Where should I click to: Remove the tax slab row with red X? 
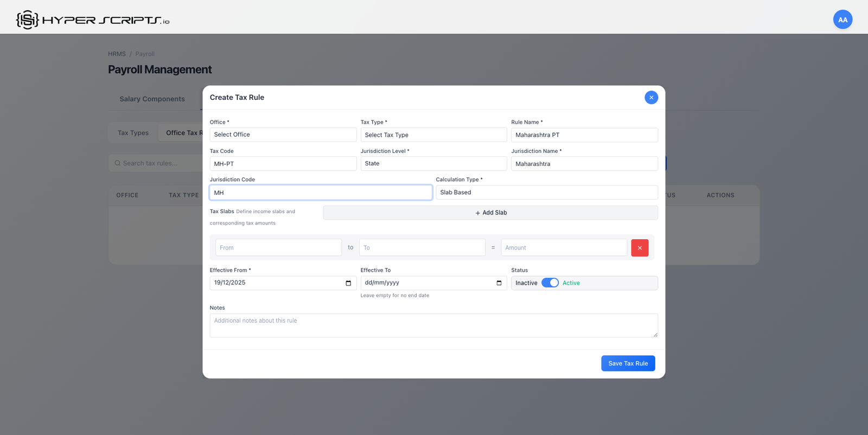coord(640,248)
